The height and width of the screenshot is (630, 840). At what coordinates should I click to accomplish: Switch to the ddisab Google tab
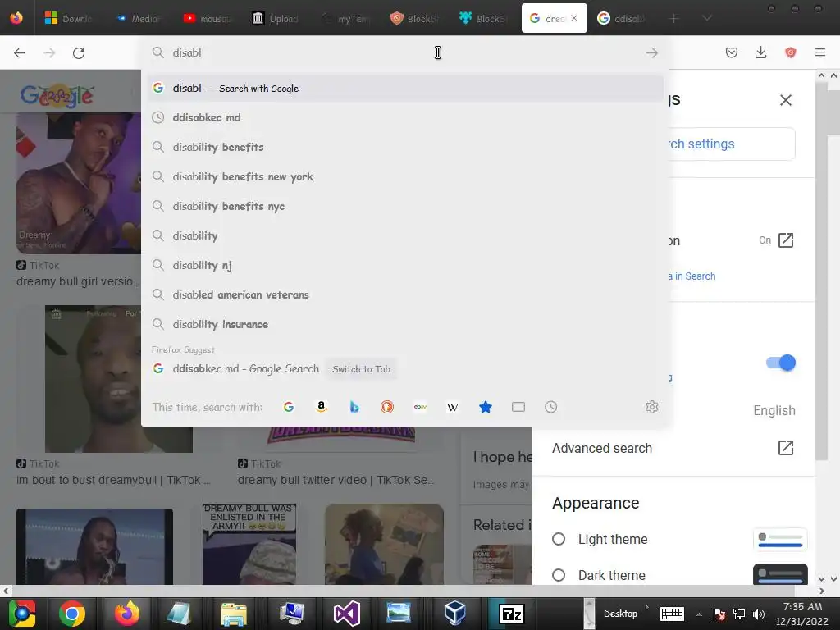[622, 18]
